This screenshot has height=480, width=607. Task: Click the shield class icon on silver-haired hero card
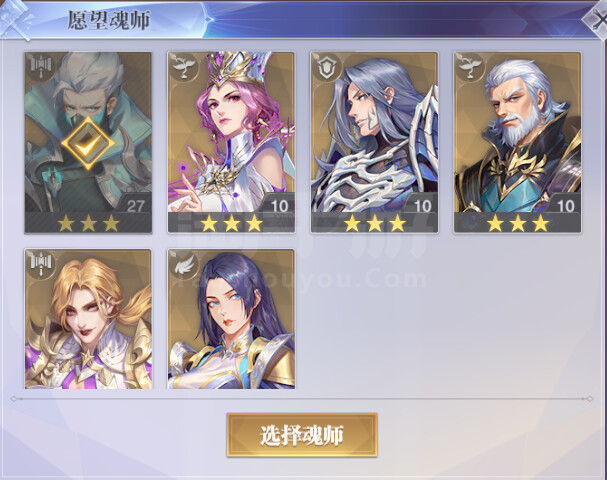coord(327,67)
